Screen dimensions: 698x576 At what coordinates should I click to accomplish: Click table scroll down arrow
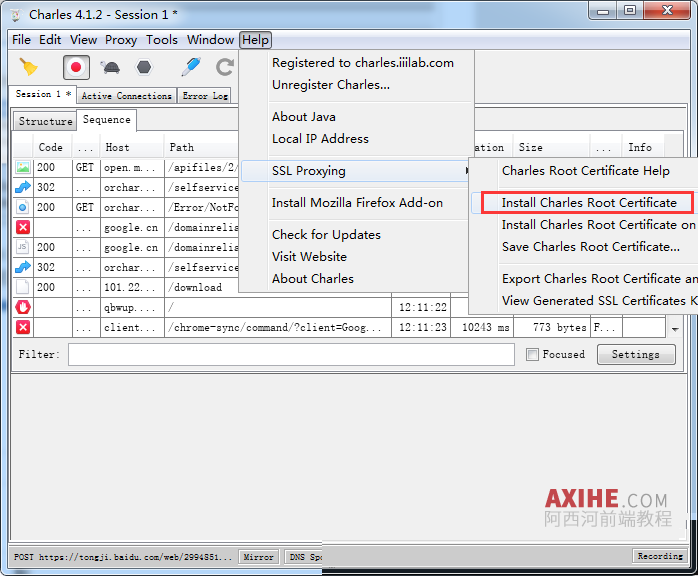click(675, 329)
